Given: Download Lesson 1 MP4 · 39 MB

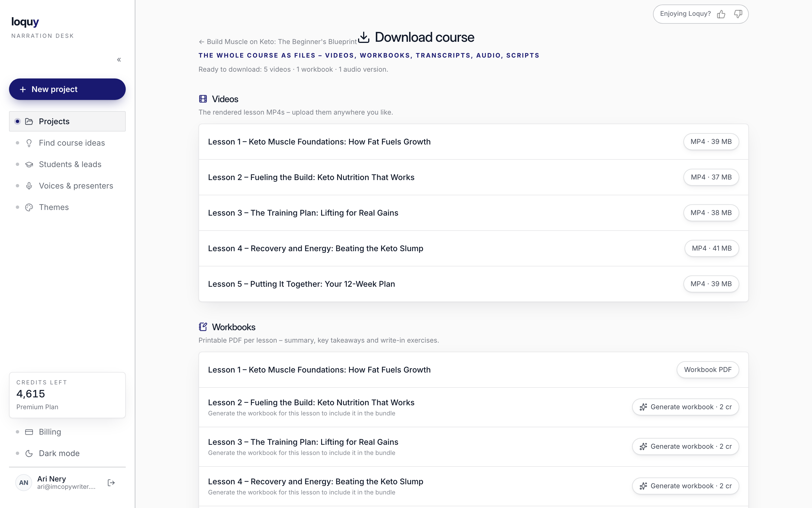Looking at the screenshot, I should point(711,142).
